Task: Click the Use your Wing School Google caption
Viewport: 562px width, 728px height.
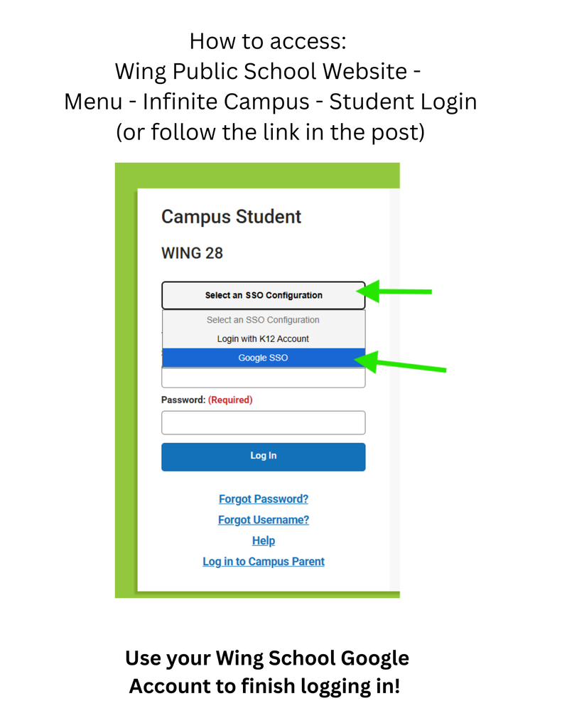Action: tap(267, 658)
